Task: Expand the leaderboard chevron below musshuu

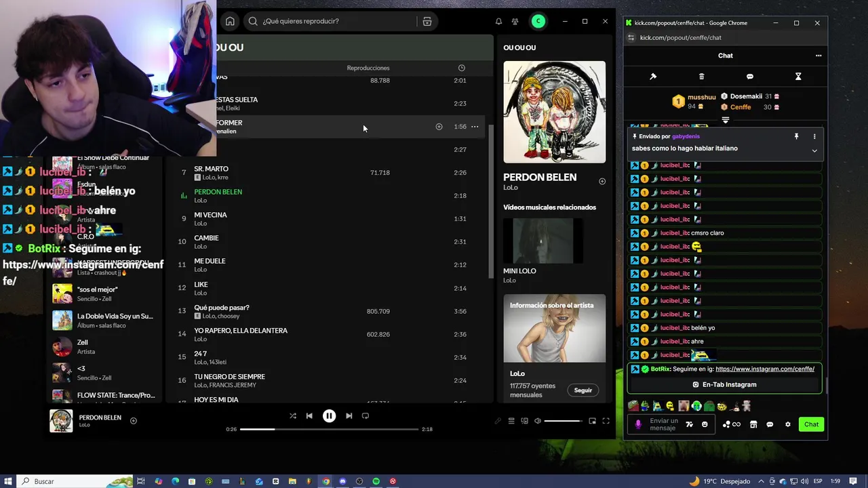Action: coord(726,120)
